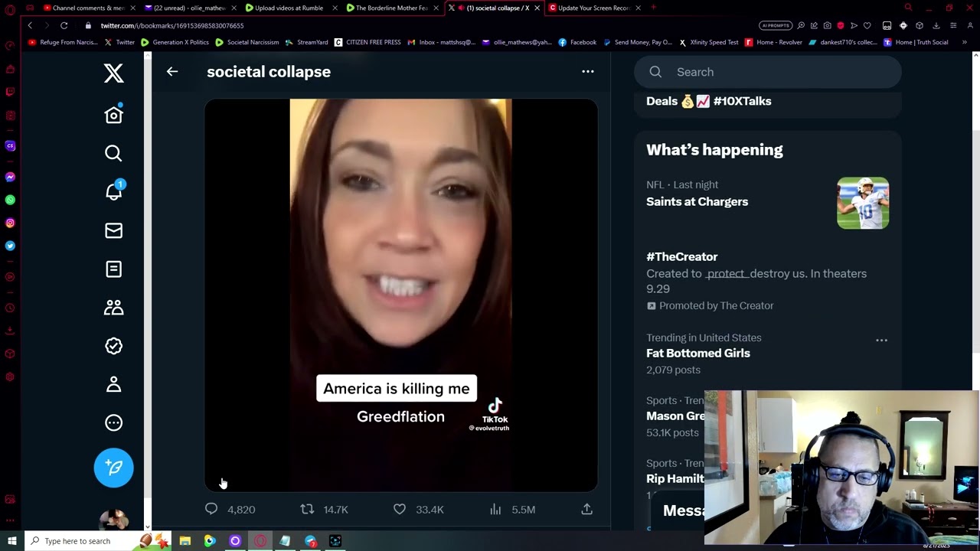Open the 'Generation X Politics' bookmark
980x551 pixels.
click(x=175, y=42)
